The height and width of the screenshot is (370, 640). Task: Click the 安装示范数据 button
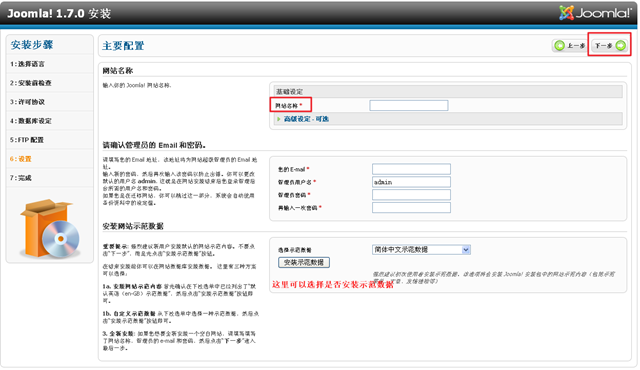point(304,262)
